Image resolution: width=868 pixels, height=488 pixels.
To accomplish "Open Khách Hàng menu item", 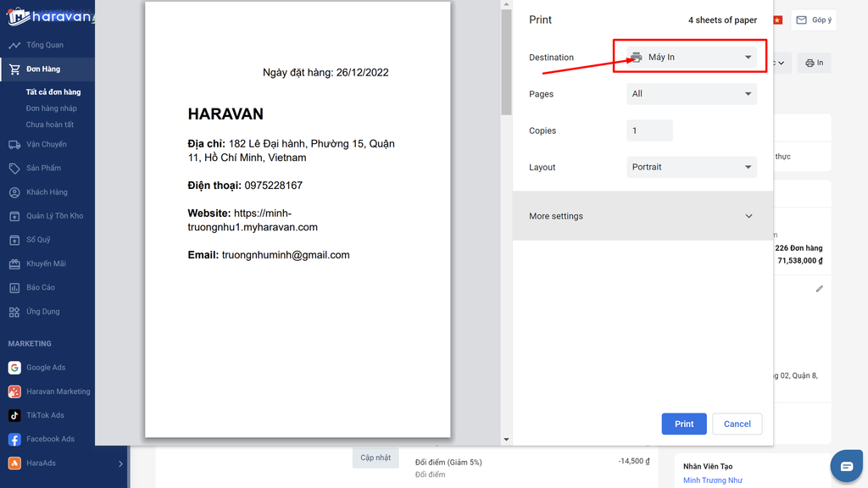I will click(47, 192).
